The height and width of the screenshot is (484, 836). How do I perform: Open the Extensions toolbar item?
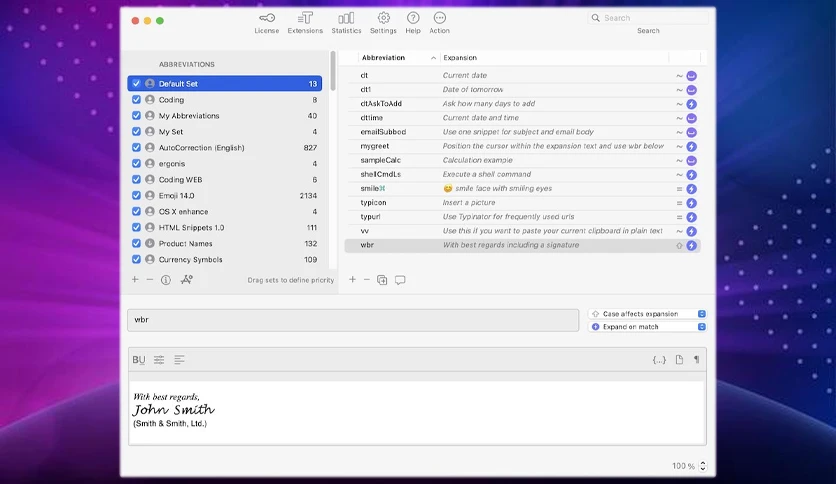(305, 23)
